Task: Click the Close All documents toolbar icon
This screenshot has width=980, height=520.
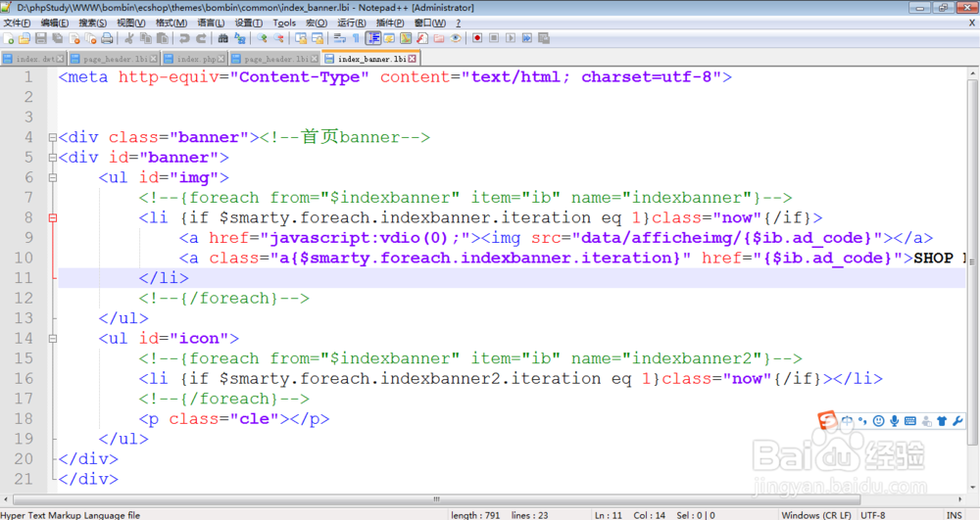Action: tap(90, 39)
